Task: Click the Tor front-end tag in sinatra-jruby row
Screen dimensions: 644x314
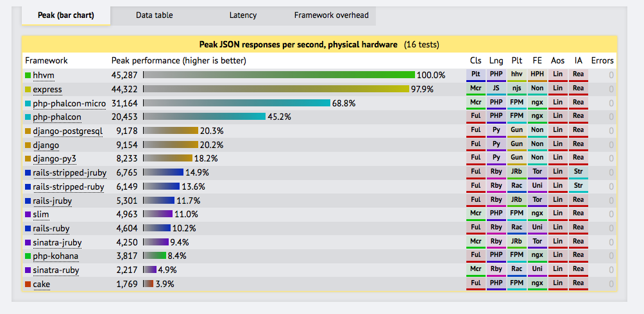Action: 538,242
